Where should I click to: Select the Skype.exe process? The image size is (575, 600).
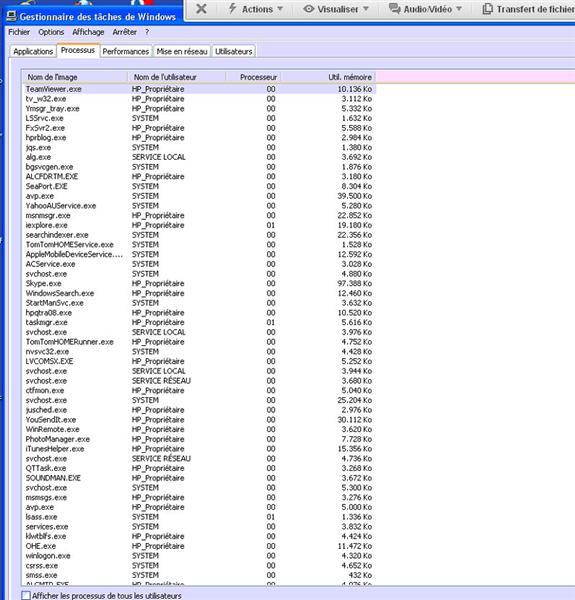199,284
